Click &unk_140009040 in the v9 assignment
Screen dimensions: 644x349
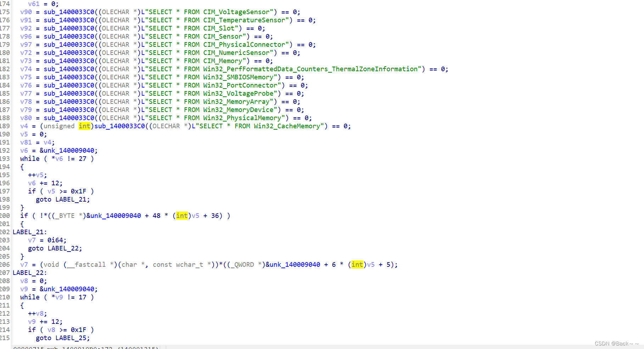click(x=67, y=289)
